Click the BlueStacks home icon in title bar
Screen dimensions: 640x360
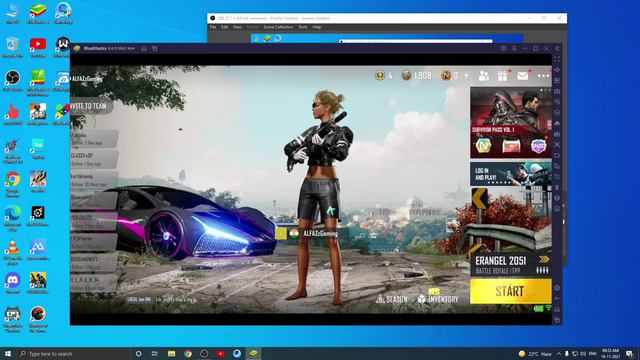click(144, 49)
